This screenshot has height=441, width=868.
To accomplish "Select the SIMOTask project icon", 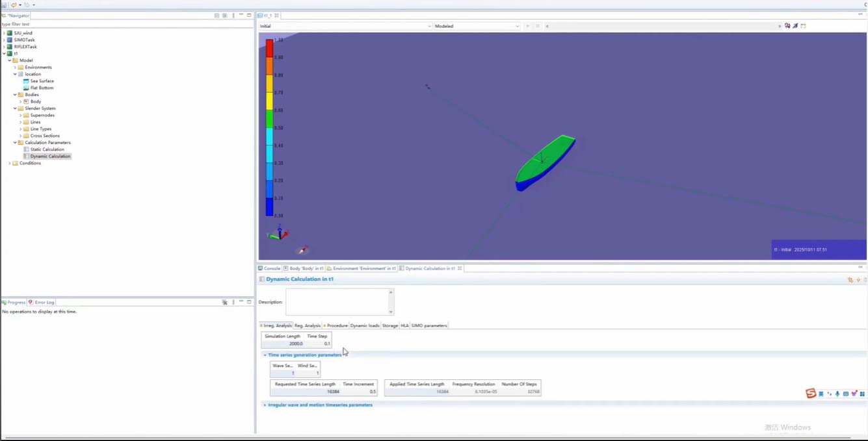I will (x=10, y=40).
